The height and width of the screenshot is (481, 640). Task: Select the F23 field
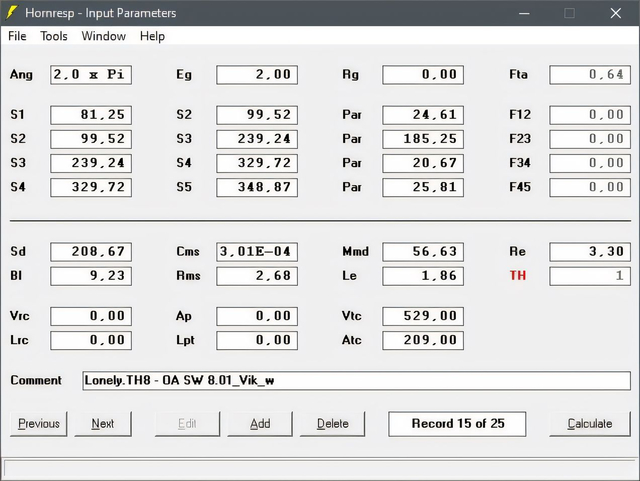coord(590,139)
